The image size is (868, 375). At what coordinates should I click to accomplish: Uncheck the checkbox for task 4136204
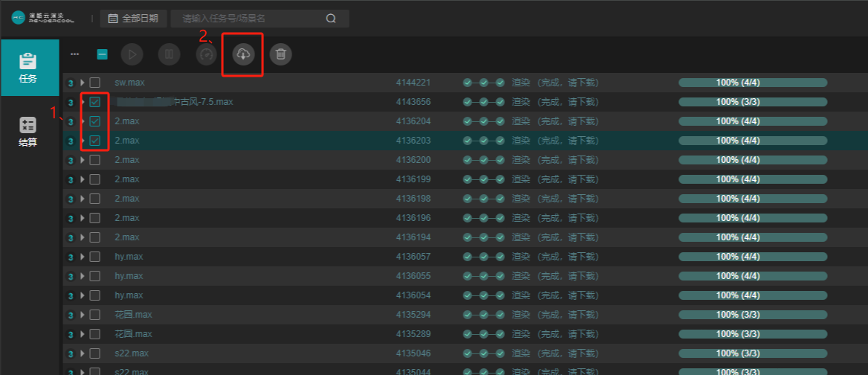95,121
